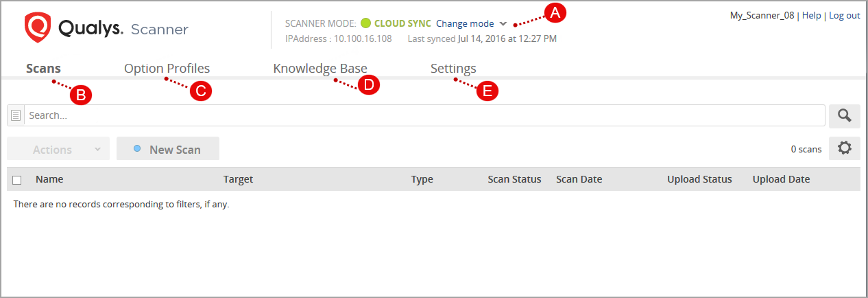Click into the Search input field
868x298 pixels.
point(425,116)
